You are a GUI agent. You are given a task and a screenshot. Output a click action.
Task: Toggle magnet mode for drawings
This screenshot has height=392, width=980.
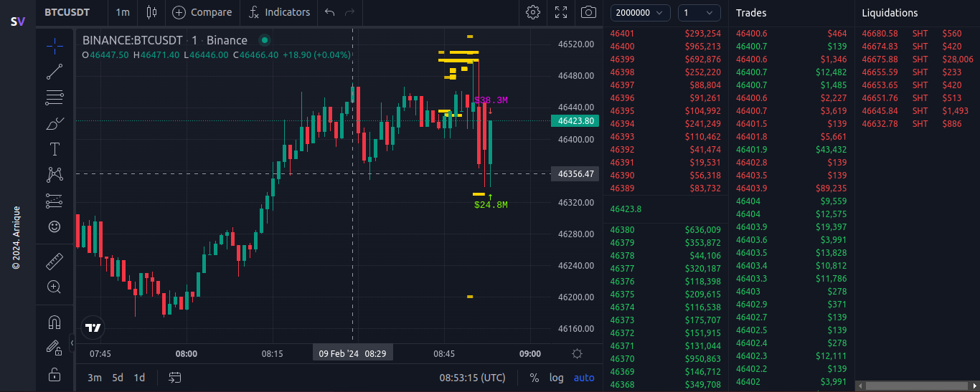55,322
